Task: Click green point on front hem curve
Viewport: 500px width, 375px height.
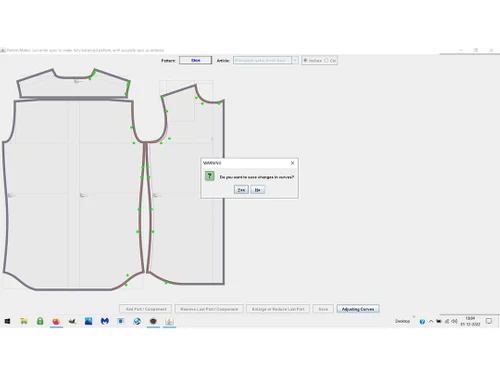Action: pyautogui.click(x=166, y=283)
